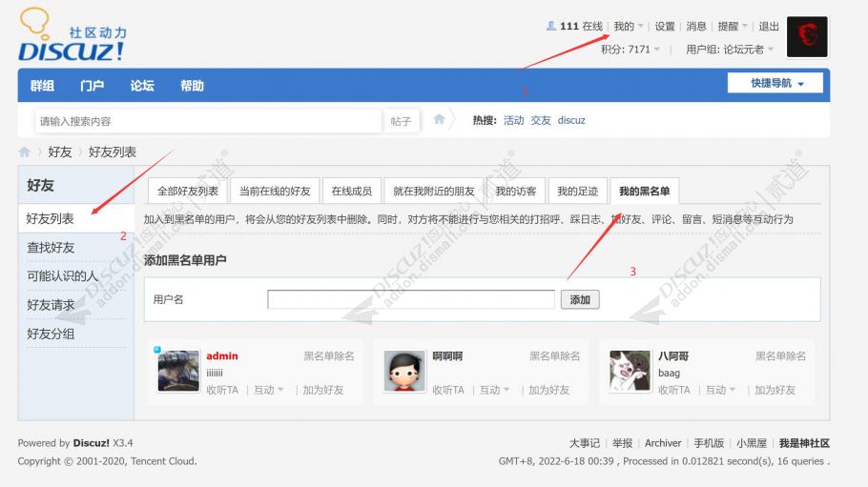Open 八阿哥 username link
This screenshot has width=868, height=487.
pyautogui.click(x=673, y=355)
